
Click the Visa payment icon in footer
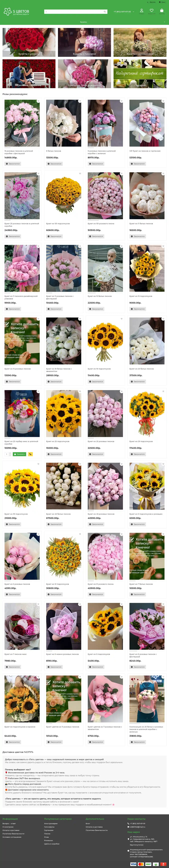coord(134,864)
